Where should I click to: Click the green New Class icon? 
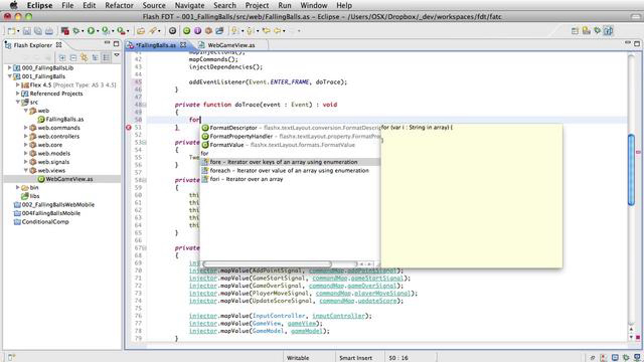[186, 31]
